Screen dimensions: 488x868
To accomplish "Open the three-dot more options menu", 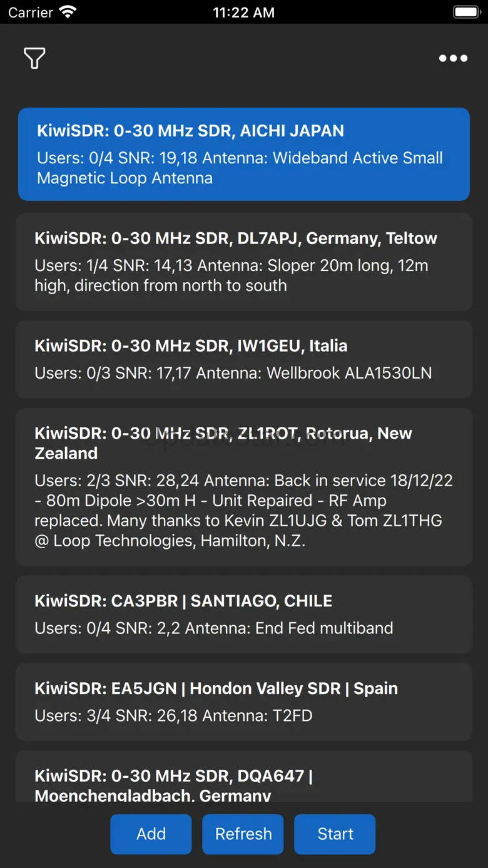I will tap(453, 58).
